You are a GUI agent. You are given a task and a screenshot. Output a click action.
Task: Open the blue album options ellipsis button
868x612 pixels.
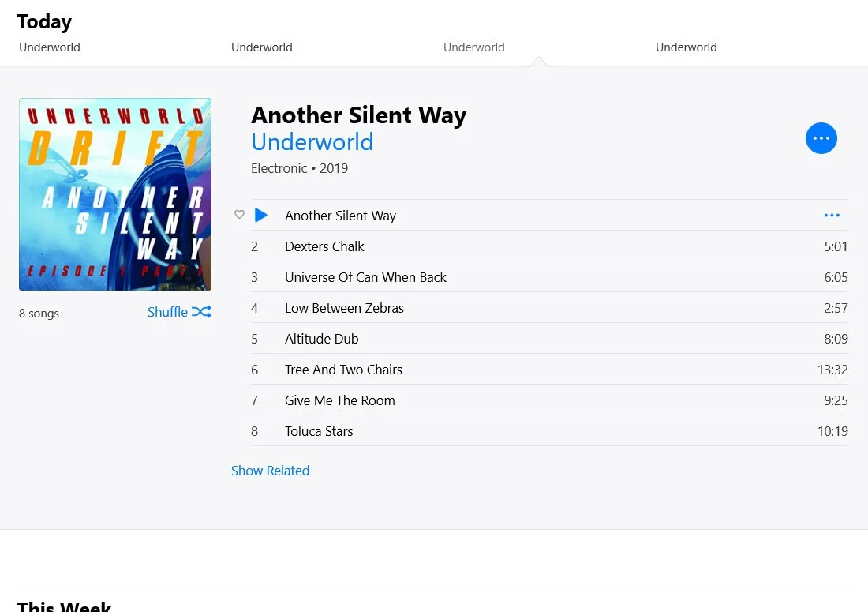(821, 138)
